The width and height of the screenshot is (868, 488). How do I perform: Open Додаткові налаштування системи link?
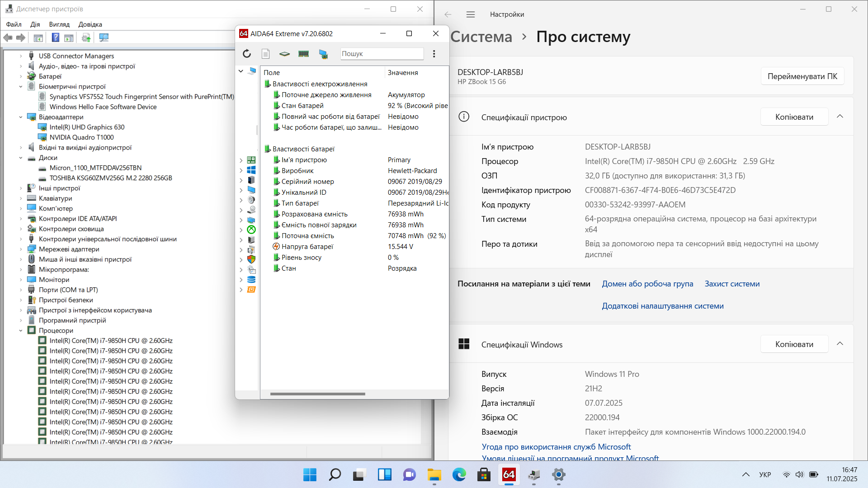click(x=663, y=306)
